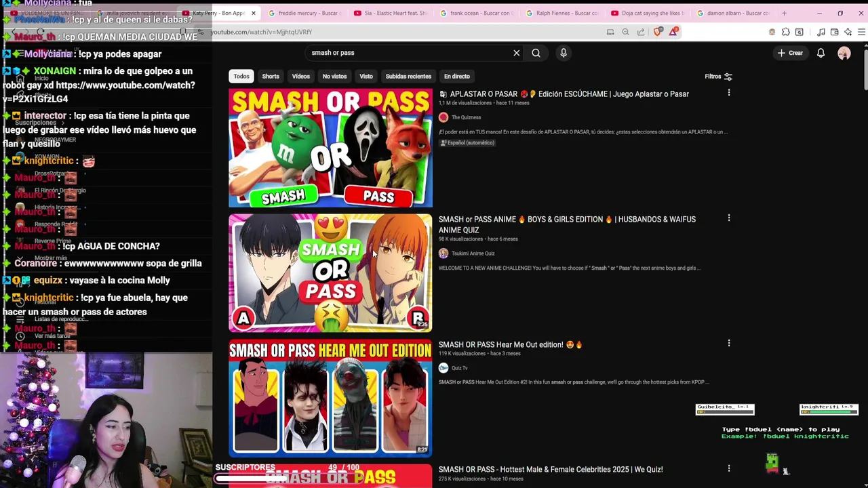
Task: Open more options for SMASH or PASS ANIME video
Action: pyautogui.click(x=729, y=218)
